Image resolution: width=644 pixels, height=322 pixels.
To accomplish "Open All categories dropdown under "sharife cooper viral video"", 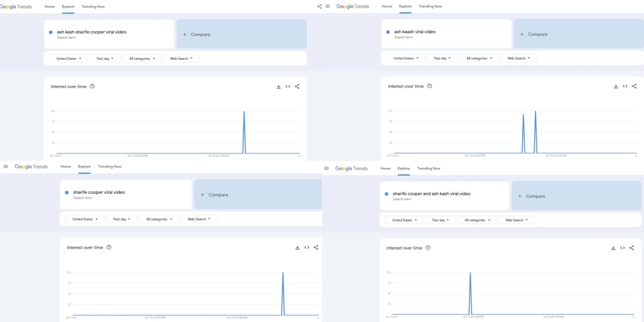I will pos(159,219).
